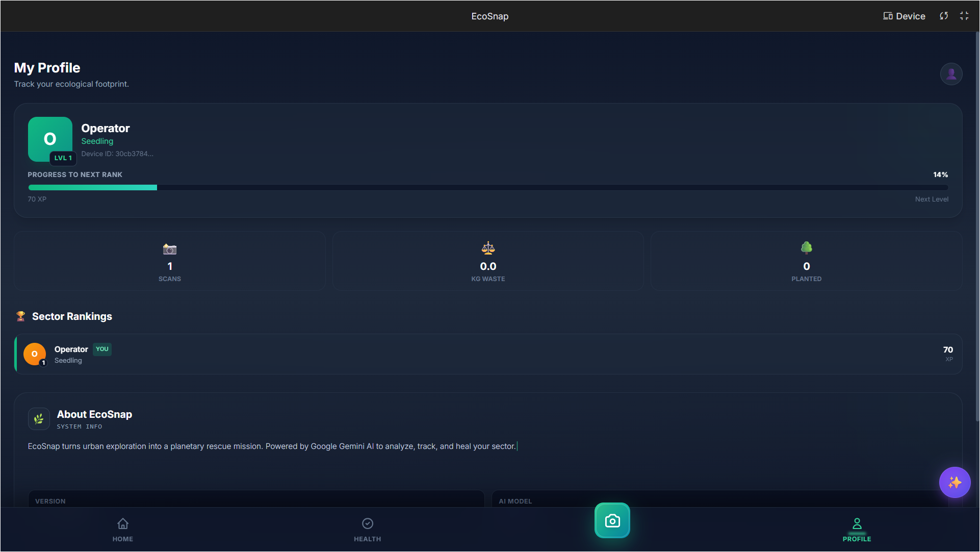Click the trophy icon beside Sector Rankings
The image size is (980, 552).
point(20,316)
